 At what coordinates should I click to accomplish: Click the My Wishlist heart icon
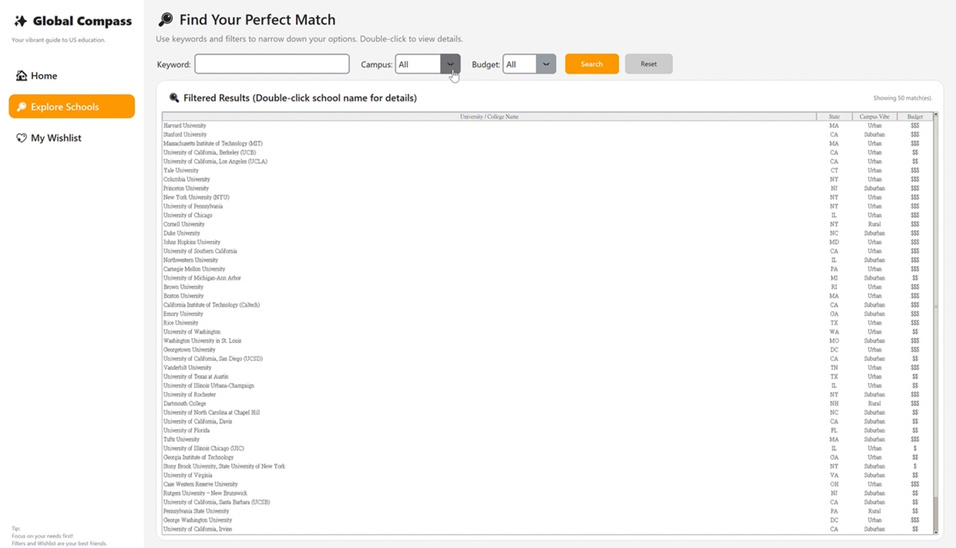(x=21, y=138)
